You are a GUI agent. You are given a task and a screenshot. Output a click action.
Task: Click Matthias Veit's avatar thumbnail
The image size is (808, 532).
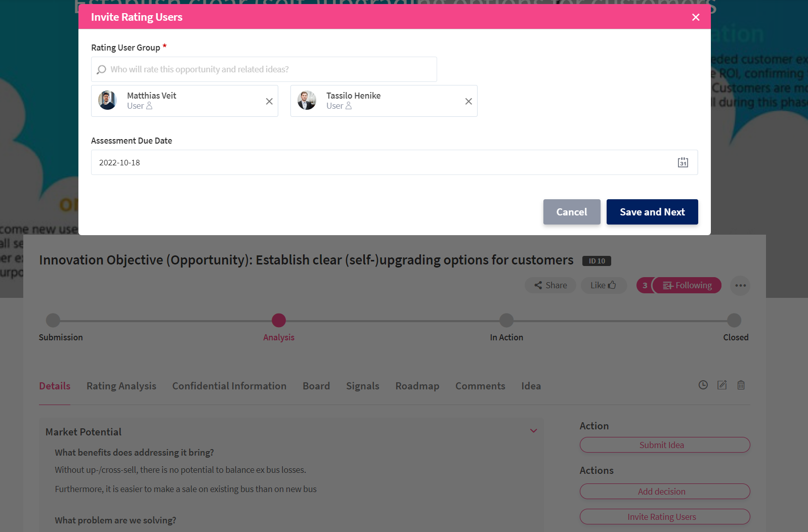coord(107,101)
